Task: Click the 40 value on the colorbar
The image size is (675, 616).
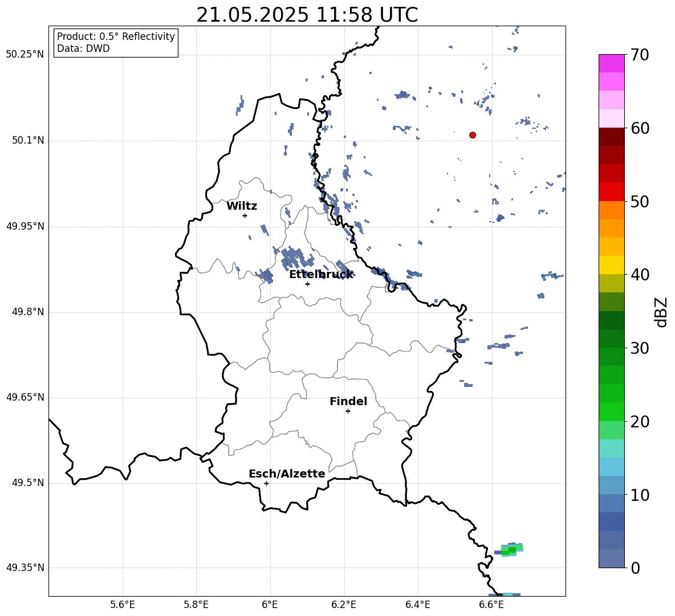Action: (x=640, y=275)
